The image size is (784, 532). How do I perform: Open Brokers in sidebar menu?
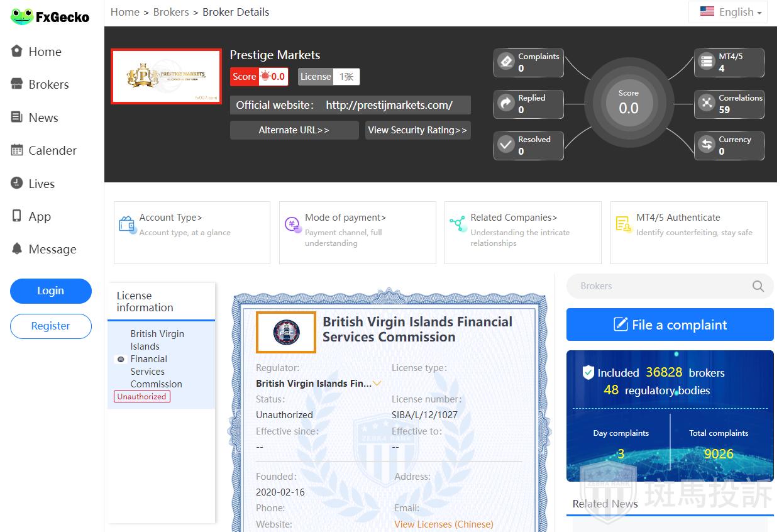click(x=48, y=84)
